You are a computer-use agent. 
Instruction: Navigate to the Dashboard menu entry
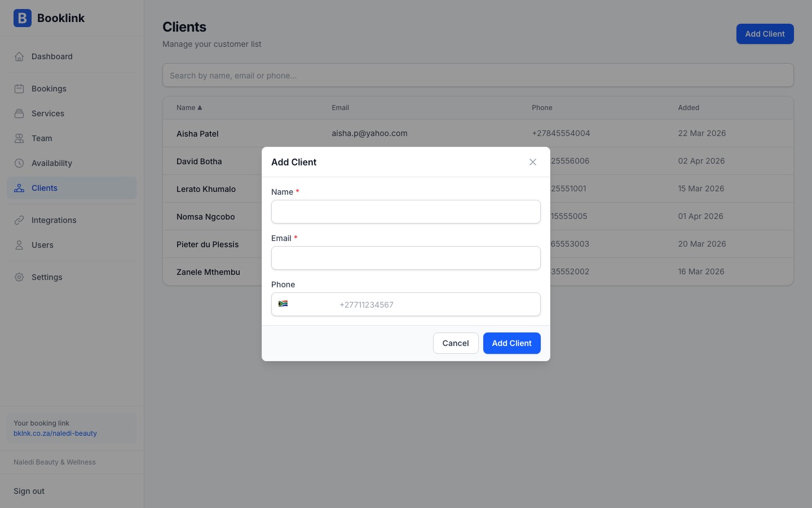[52, 56]
